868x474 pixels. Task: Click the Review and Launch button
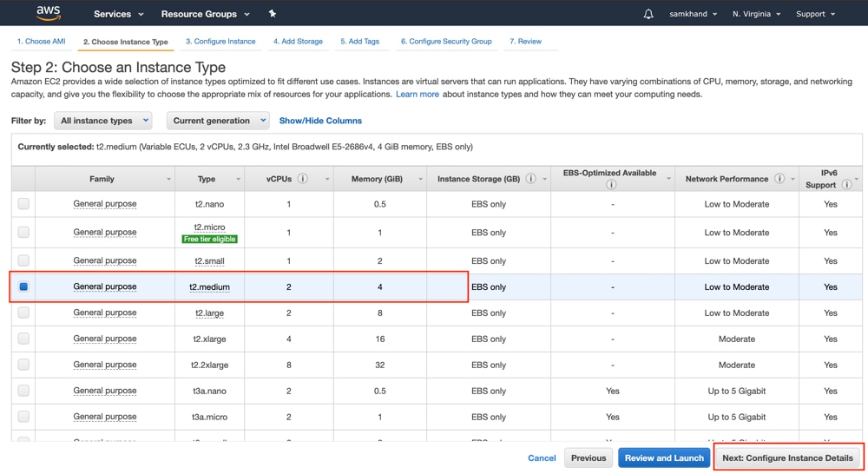point(664,458)
